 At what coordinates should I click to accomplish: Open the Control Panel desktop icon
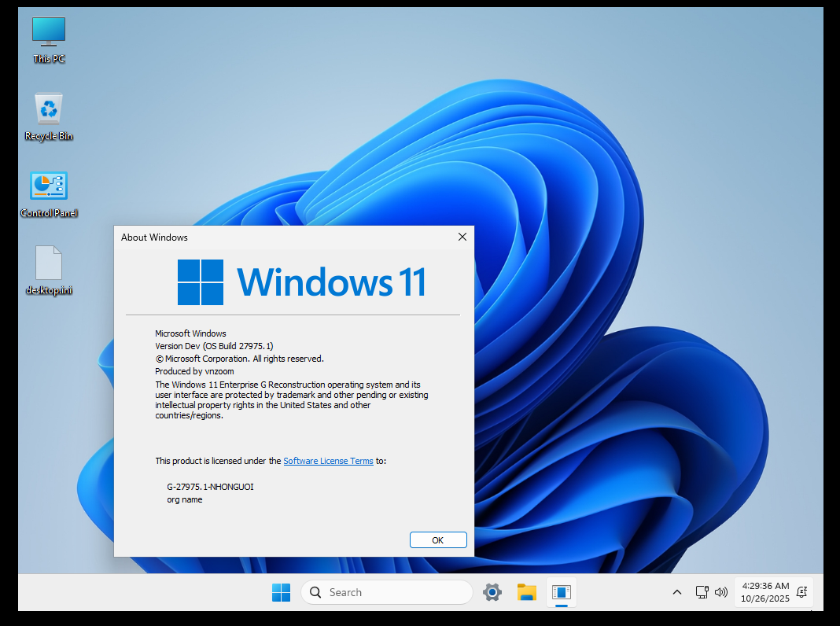tap(49, 193)
